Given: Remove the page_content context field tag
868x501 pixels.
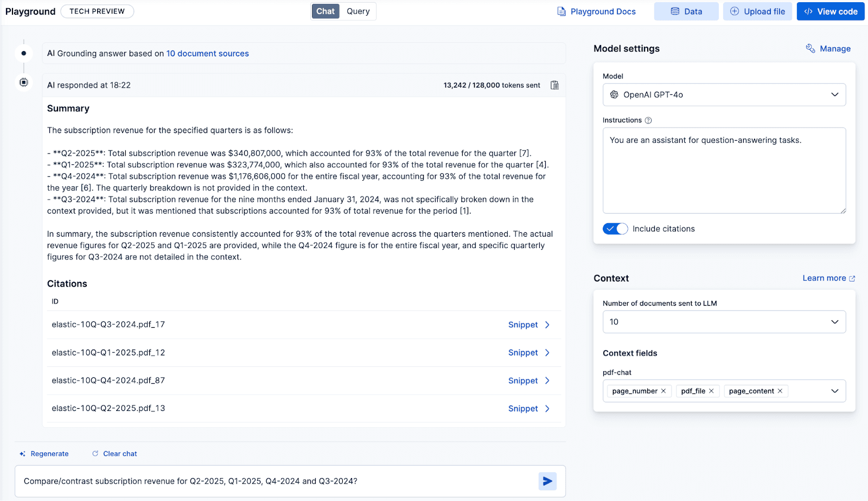Looking at the screenshot, I should pos(780,391).
